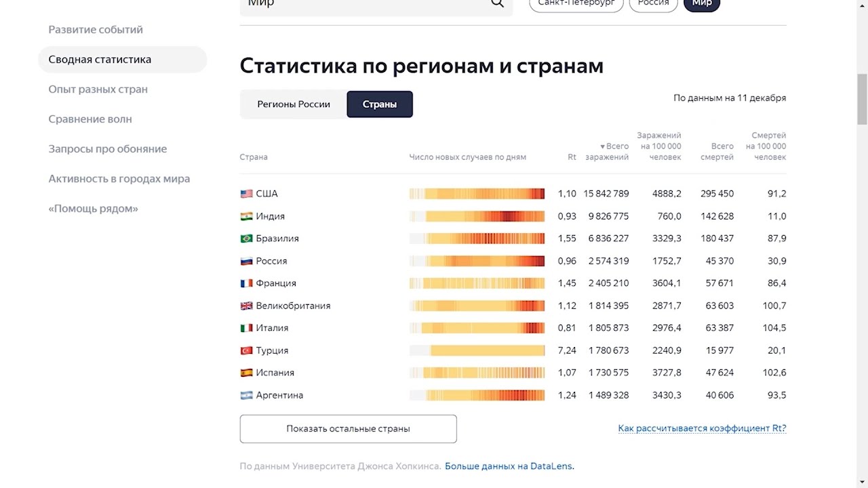
Task: Click the France flag icon
Action: click(246, 283)
